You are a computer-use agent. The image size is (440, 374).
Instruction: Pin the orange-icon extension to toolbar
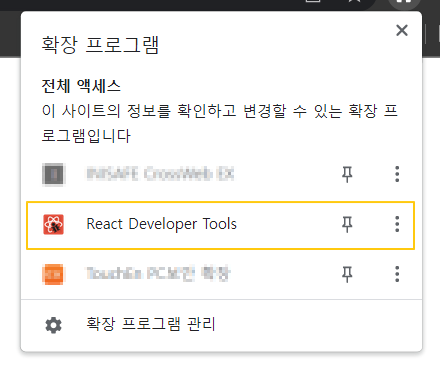[347, 274]
